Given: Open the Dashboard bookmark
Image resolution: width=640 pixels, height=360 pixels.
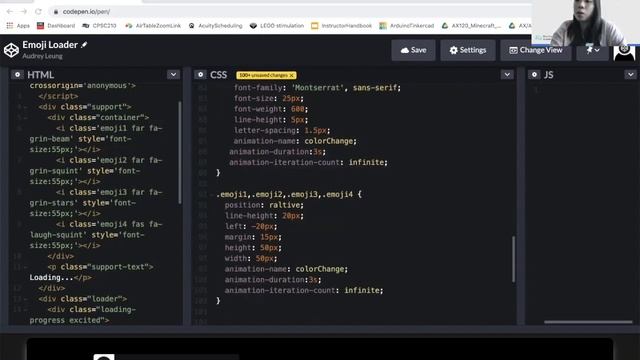Looking at the screenshot, I should click(56, 26).
